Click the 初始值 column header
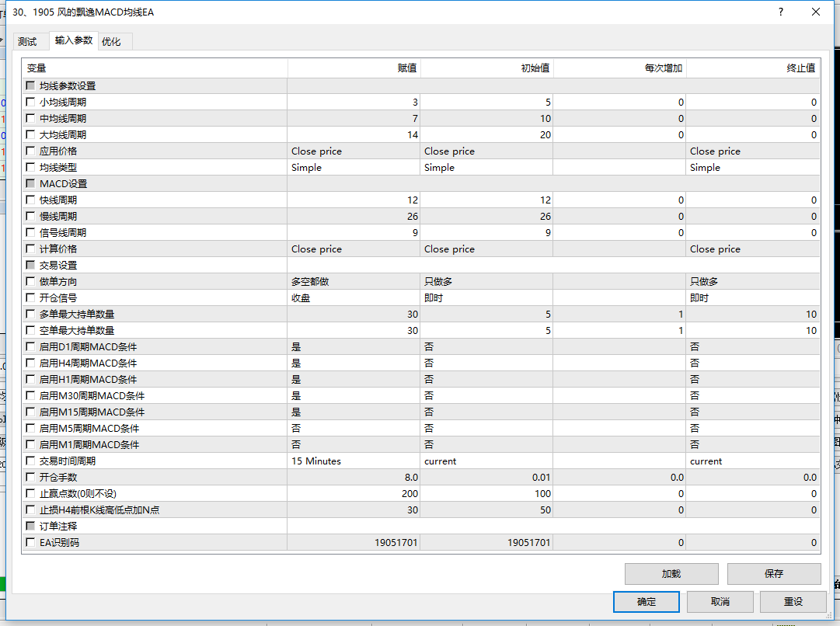840x626 pixels. pos(486,68)
